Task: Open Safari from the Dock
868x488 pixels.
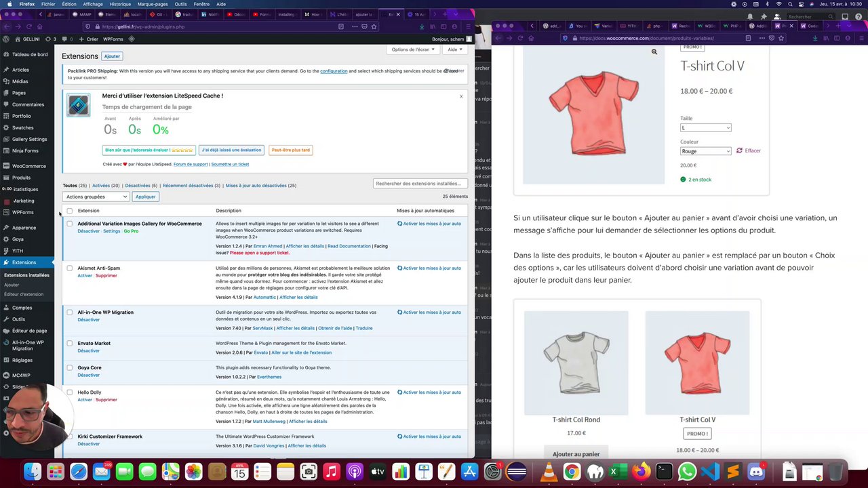Action: (x=79, y=472)
